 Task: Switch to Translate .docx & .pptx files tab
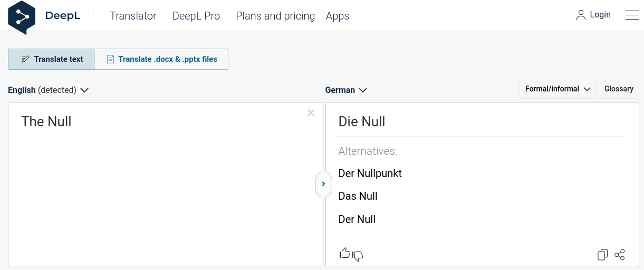tap(161, 59)
